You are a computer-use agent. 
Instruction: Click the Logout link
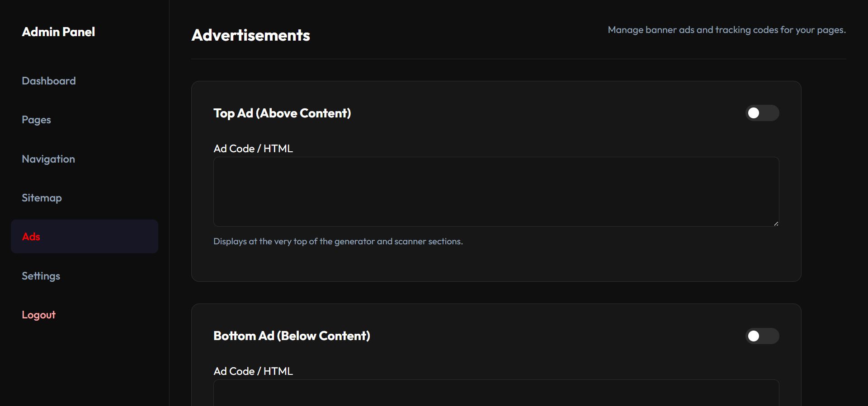click(38, 315)
